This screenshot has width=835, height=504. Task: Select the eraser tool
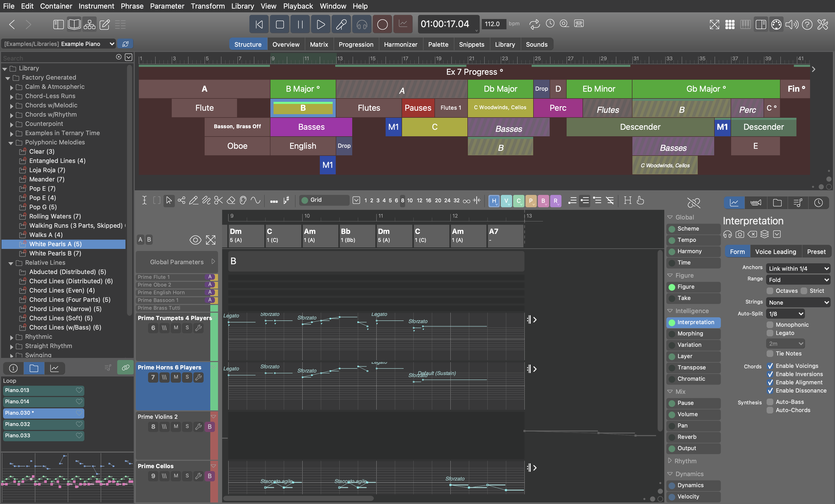pos(231,200)
